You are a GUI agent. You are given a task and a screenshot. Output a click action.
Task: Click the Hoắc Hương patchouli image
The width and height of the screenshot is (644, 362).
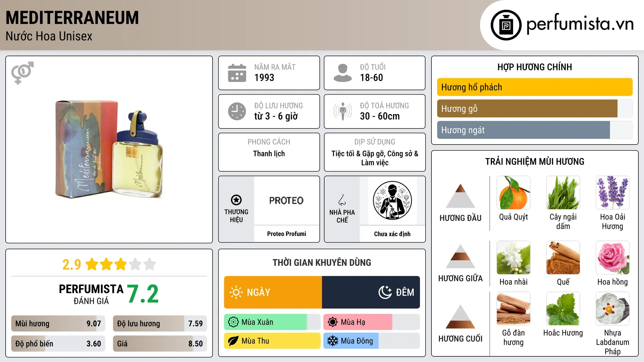click(x=563, y=309)
